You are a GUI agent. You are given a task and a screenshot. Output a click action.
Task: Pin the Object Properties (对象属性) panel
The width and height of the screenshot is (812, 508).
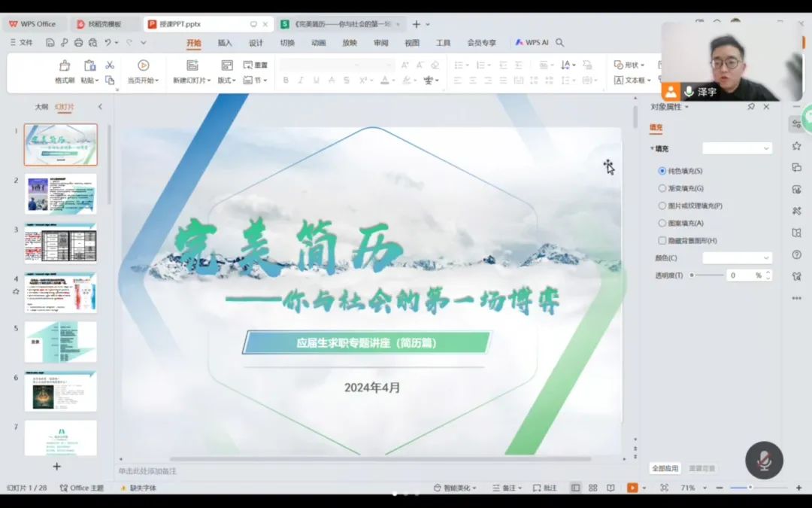pos(751,107)
